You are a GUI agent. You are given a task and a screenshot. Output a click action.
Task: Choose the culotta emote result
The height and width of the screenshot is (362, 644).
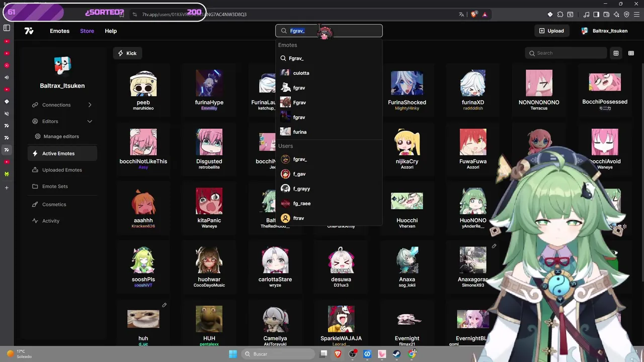pyautogui.click(x=329, y=73)
